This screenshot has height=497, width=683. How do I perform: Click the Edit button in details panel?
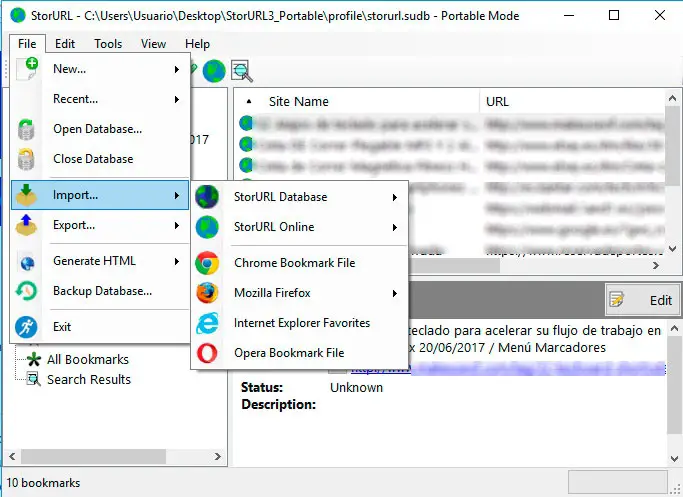642,300
